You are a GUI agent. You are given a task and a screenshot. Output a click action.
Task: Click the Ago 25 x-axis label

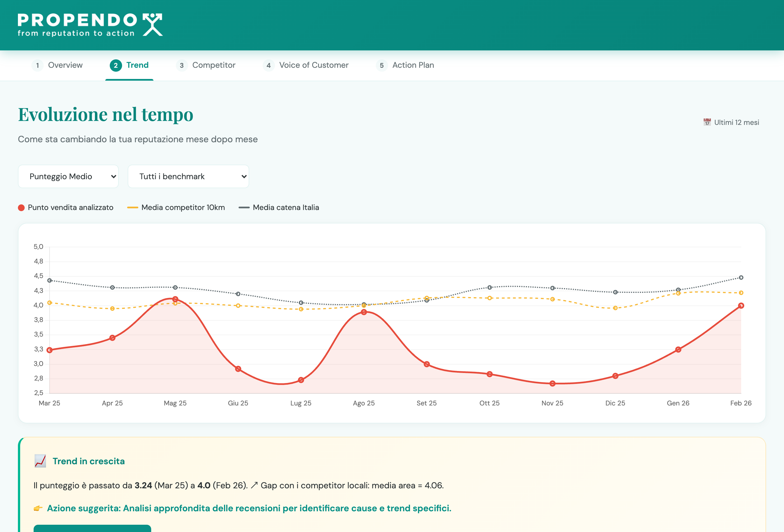click(364, 403)
